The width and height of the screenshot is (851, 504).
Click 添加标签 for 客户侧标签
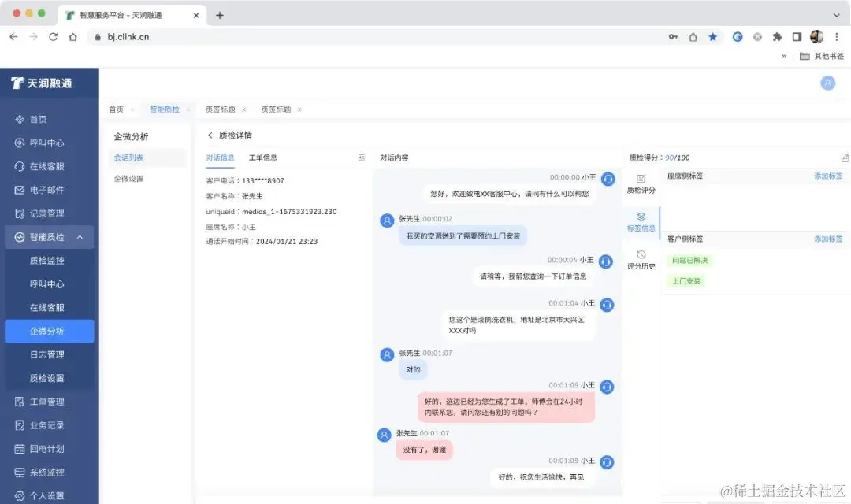828,239
